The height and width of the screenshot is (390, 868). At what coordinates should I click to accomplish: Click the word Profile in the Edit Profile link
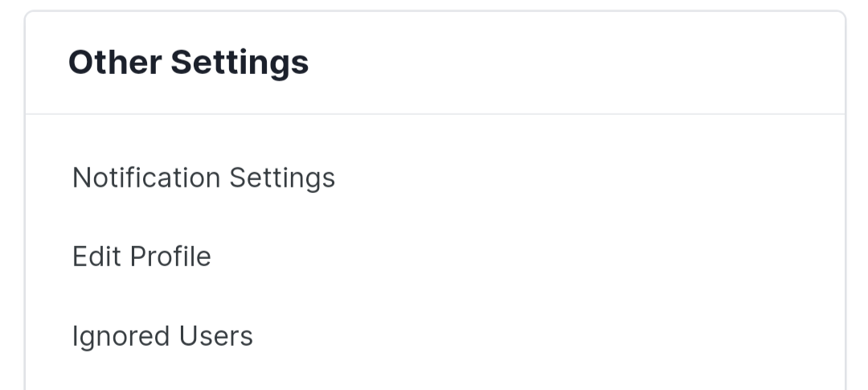tap(170, 257)
